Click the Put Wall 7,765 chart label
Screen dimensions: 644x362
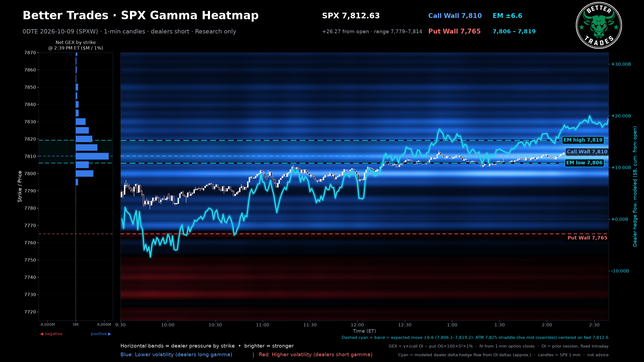[x=587, y=238]
